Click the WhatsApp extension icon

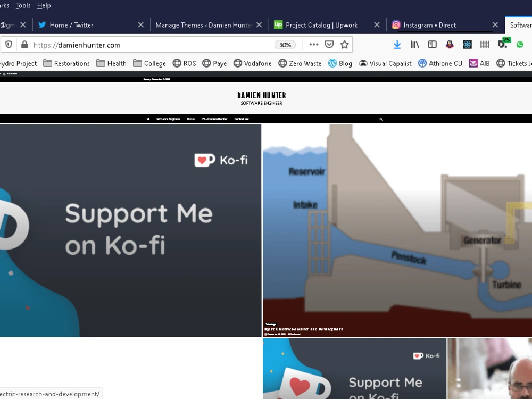tap(520, 45)
